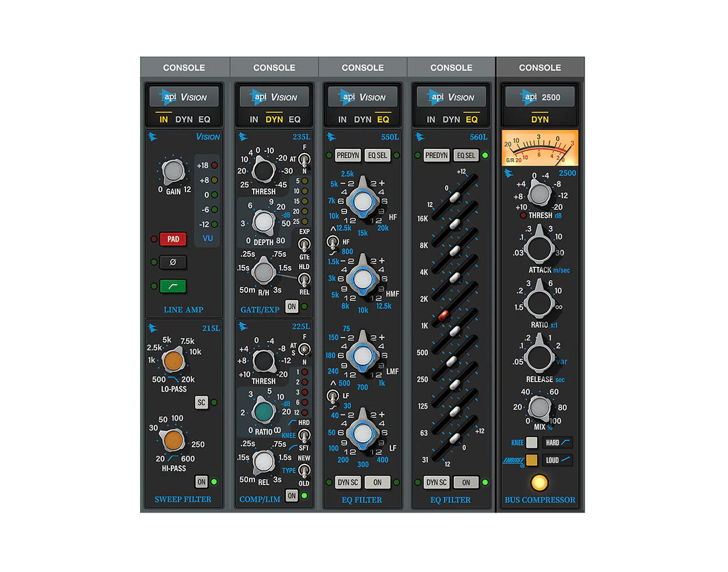728x572 pixels.
Task: Select the IN tab above the 235L module
Action: click(x=254, y=119)
